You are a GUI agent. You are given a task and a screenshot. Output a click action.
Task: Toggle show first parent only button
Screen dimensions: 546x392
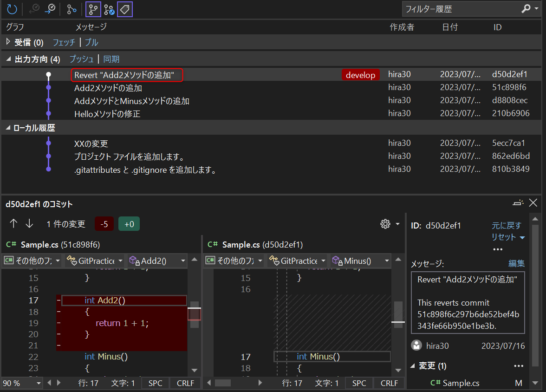point(93,9)
